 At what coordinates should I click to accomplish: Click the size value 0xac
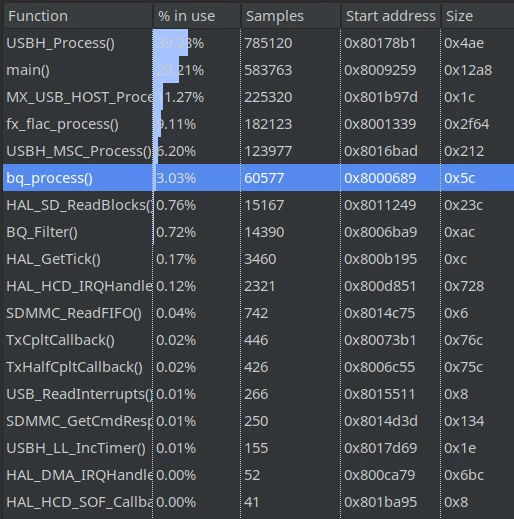pyautogui.click(x=459, y=232)
